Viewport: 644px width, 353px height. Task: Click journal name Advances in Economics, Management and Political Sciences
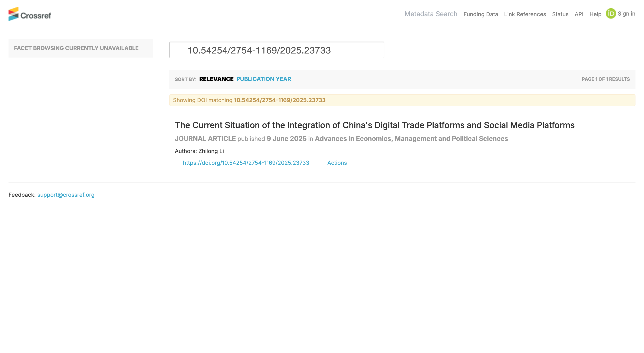click(411, 139)
